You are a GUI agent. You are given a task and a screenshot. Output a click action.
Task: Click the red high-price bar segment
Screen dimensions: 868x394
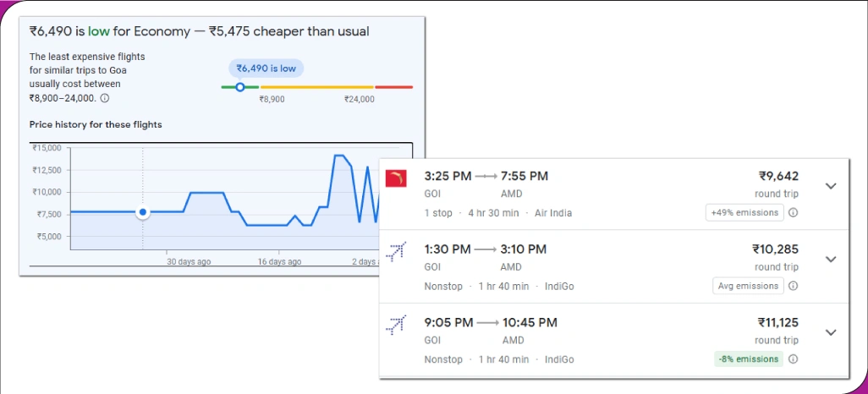tap(393, 86)
